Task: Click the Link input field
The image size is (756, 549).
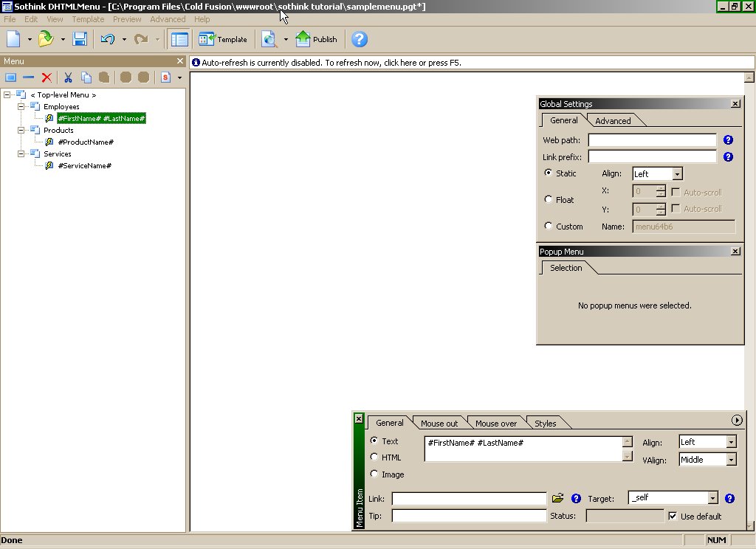Action: (x=469, y=498)
